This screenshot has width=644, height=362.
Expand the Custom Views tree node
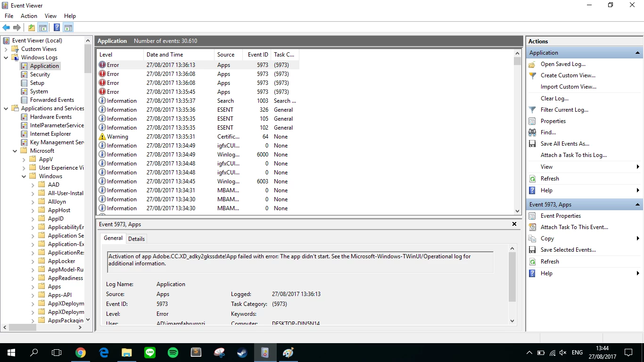(6, 49)
